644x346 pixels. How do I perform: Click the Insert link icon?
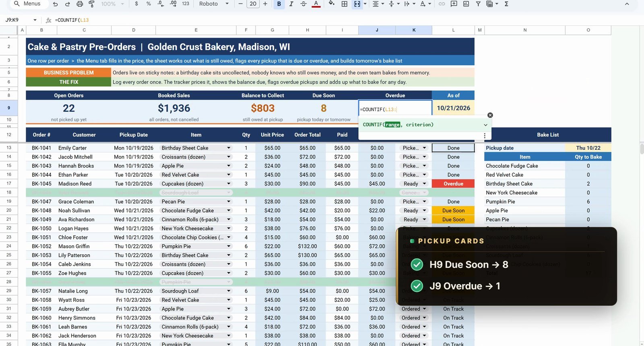point(442,4)
